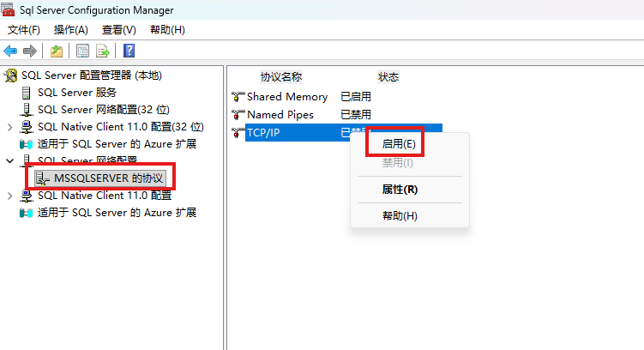Select 帮助(H) in the context menu
This screenshot has width=644, height=350.
pos(400,215)
